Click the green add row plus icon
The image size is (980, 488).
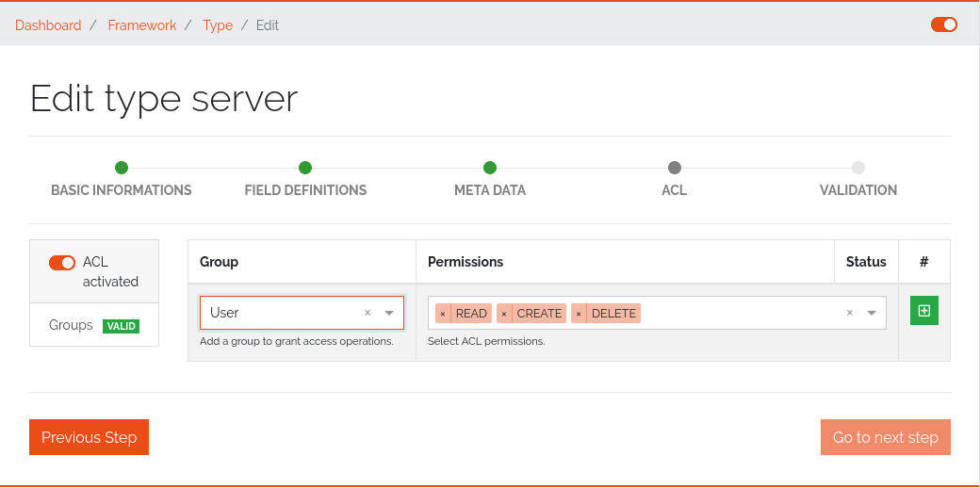923,311
